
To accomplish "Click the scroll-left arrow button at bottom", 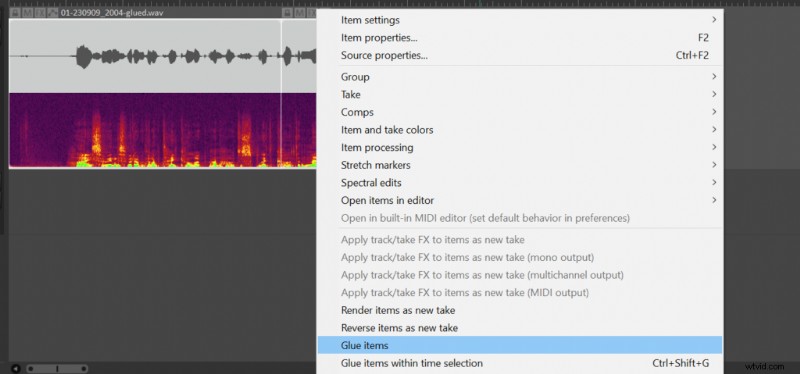I will (15, 368).
